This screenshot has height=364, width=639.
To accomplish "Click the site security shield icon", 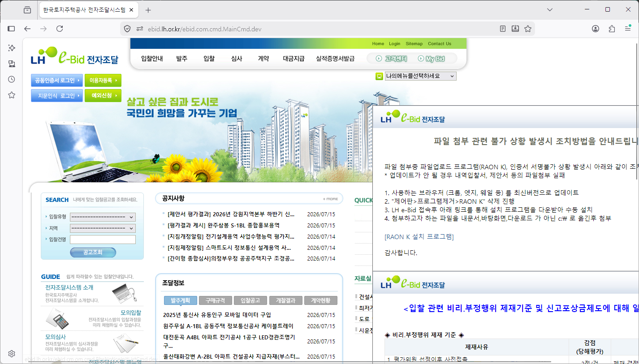I will coord(127,29).
